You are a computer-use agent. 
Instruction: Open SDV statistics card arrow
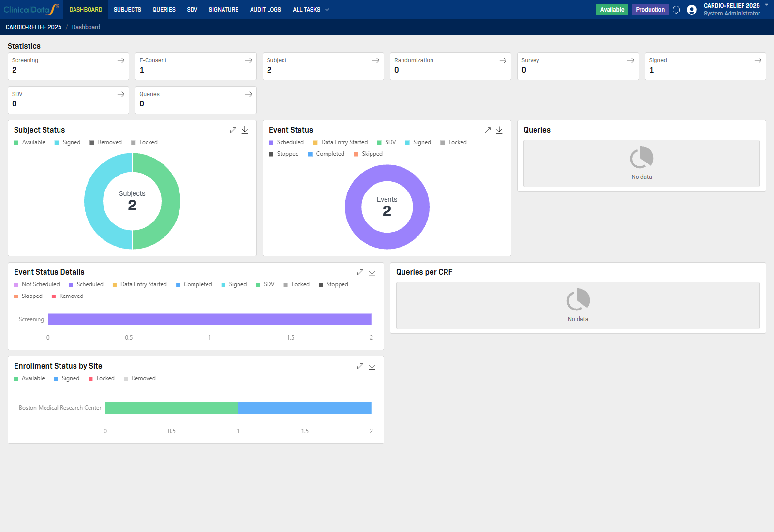[x=121, y=94]
